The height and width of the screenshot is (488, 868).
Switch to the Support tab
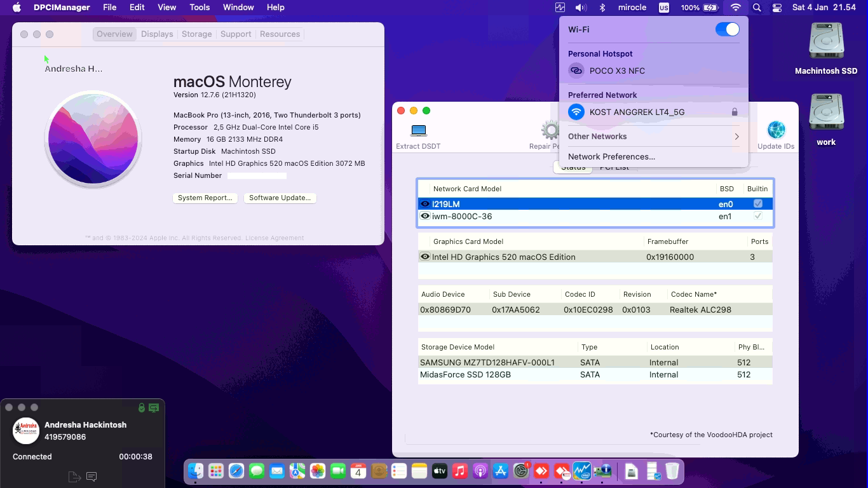[x=236, y=34]
